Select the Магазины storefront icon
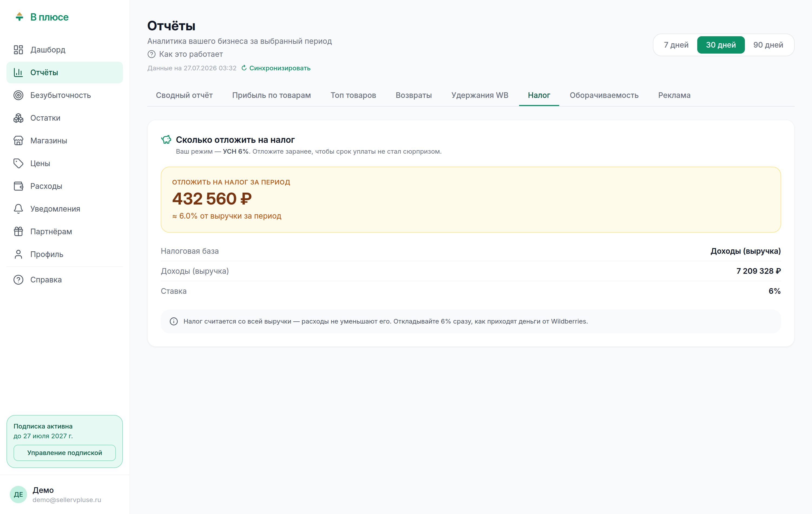812x514 pixels. 18,141
